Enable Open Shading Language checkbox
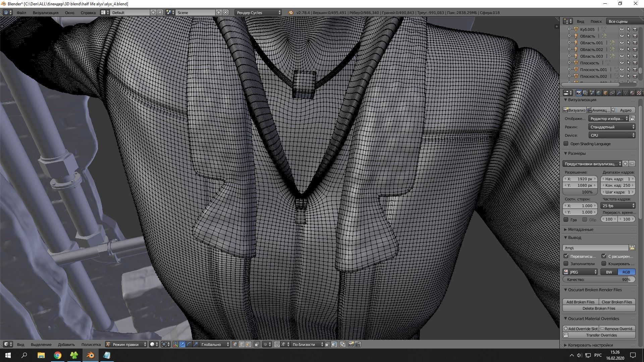The image size is (644, 362). (x=566, y=143)
